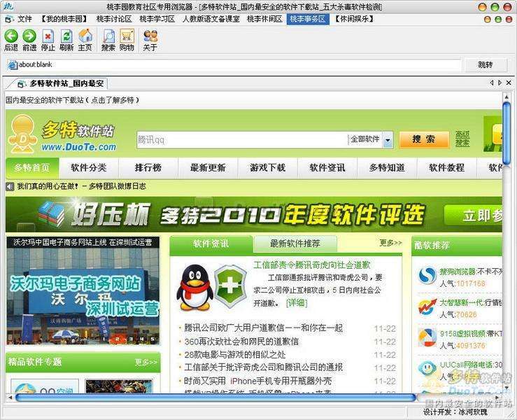Refresh the page with 刷新 icon

coord(66,35)
